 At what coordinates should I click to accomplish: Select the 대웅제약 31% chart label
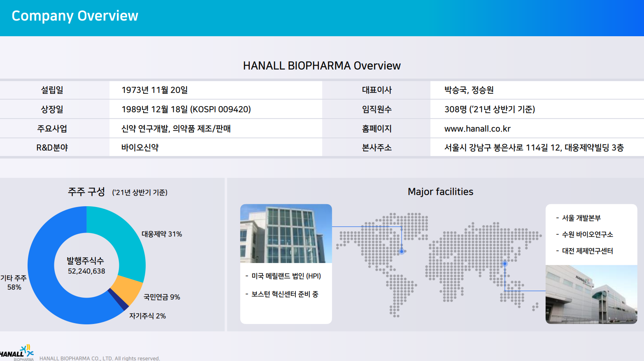pos(162,234)
